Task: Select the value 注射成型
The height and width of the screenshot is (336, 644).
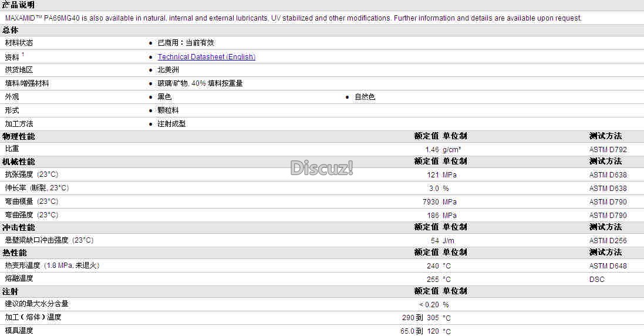Action: tap(171, 124)
